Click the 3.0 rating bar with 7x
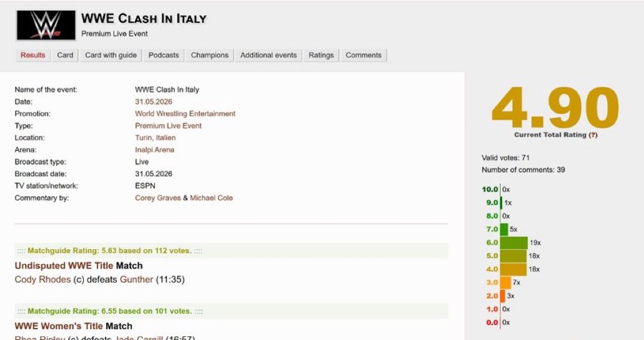Viewport: 644px width, 340px height. (506, 282)
